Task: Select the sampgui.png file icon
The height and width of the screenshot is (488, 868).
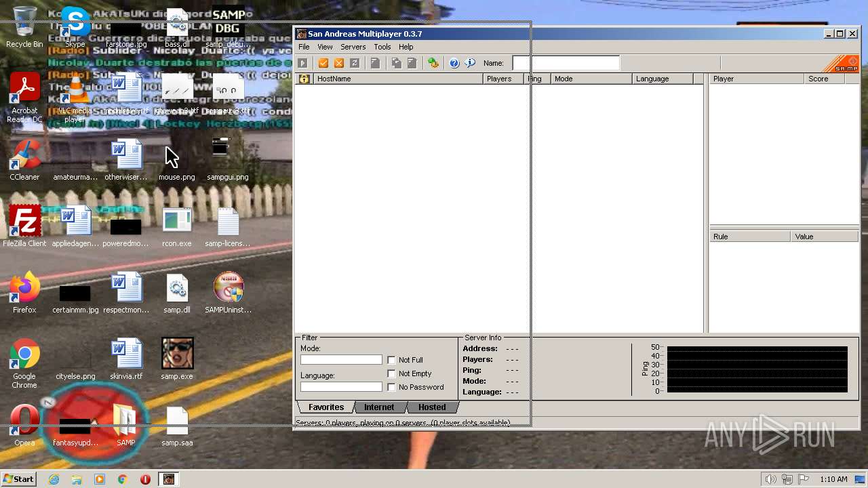Action: click(228, 161)
